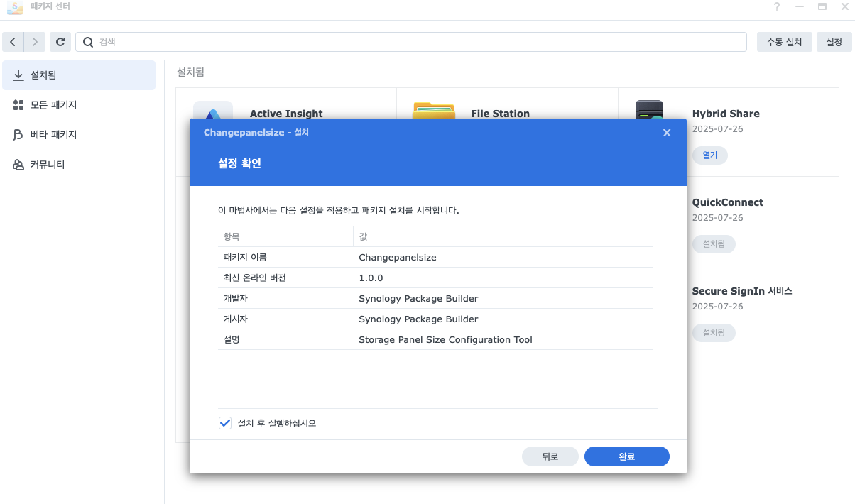The height and width of the screenshot is (504, 855).
Task: Click the 값 column header
Action: click(497, 236)
